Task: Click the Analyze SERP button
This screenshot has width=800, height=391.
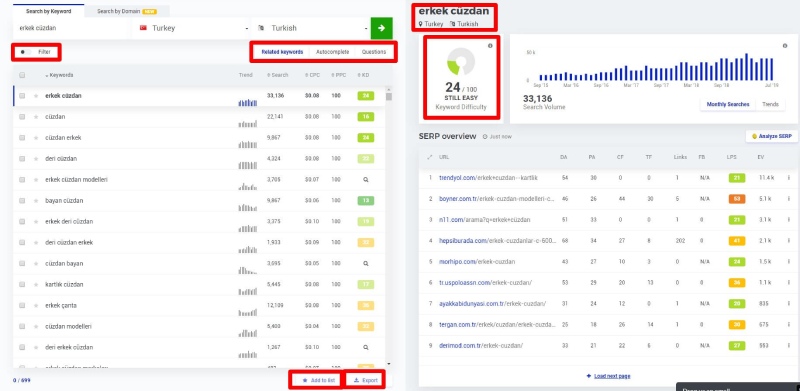Action: pyautogui.click(x=771, y=136)
